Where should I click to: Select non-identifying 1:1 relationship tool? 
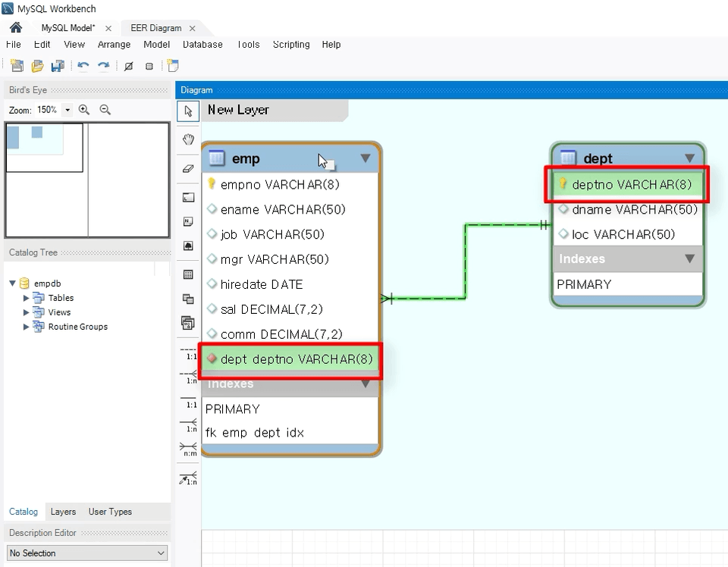click(188, 353)
